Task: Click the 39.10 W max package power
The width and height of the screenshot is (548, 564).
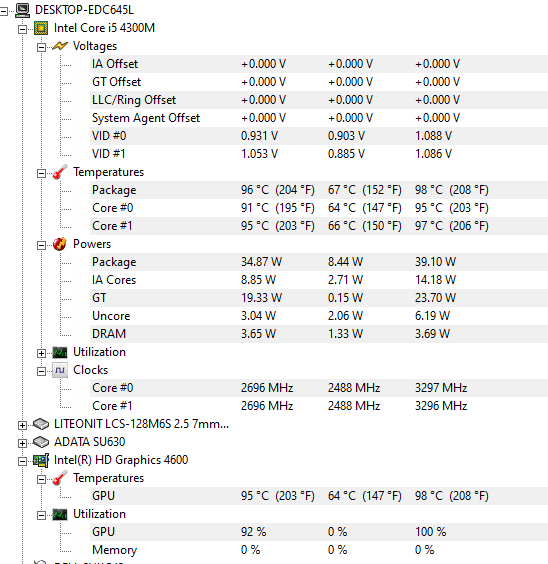Action: pos(435,262)
